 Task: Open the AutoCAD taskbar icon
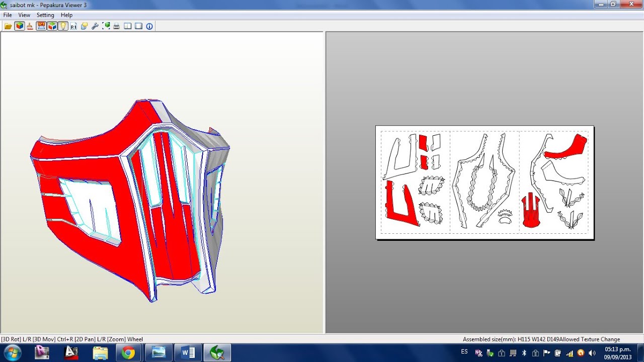[71, 353]
